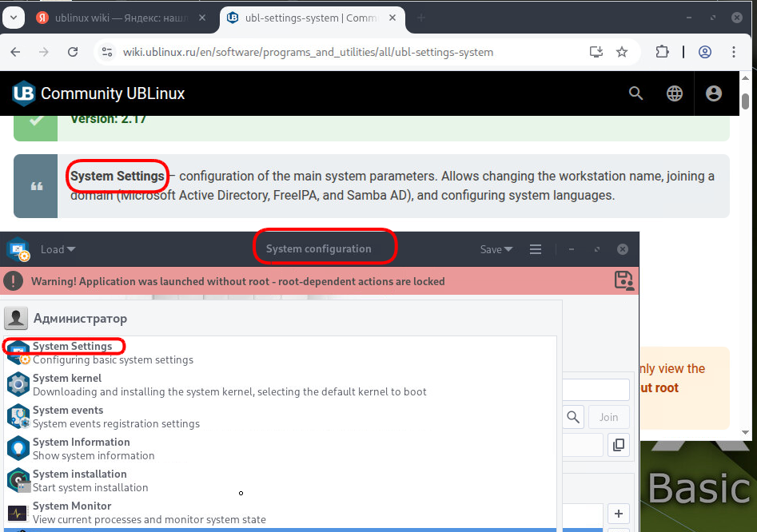Viewport: 757px width, 532px height.
Task: Open System events list entry
Action: point(280,416)
